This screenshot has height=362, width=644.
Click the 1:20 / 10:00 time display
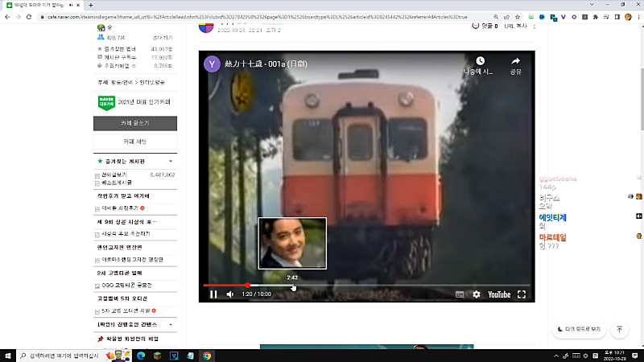[x=256, y=294]
